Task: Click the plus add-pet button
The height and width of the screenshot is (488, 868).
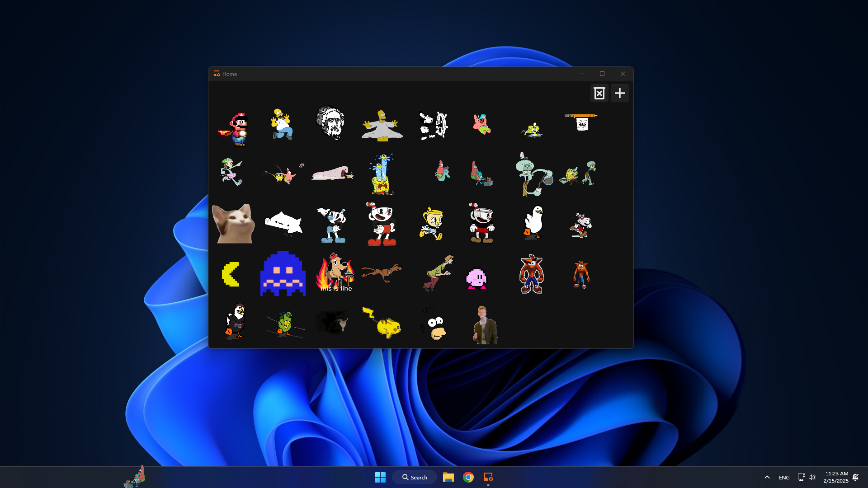Action: click(x=619, y=93)
